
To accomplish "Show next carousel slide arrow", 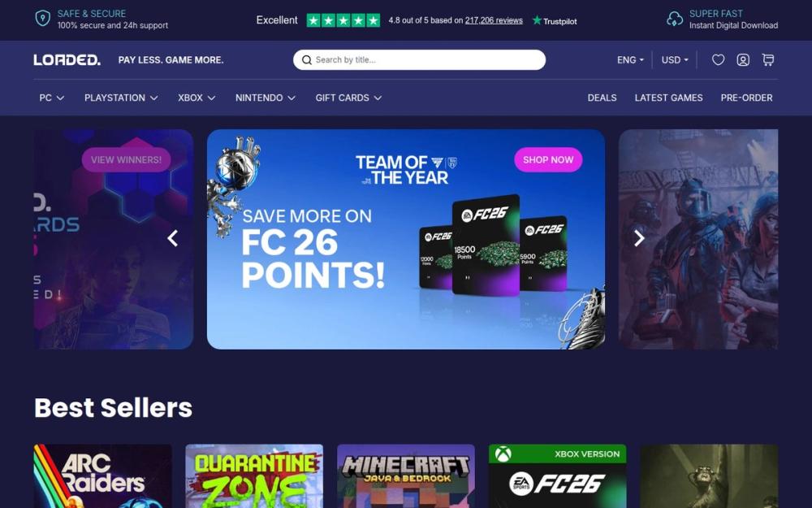I will 639,238.
